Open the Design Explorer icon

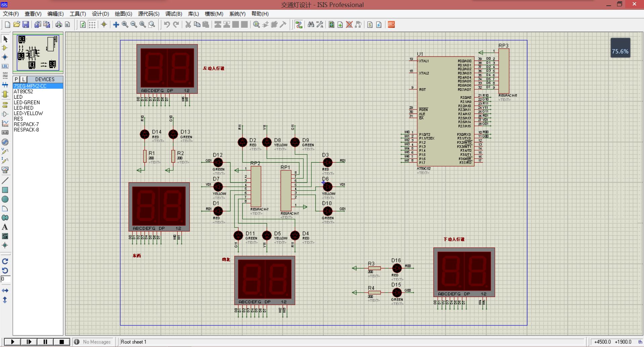(332, 25)
